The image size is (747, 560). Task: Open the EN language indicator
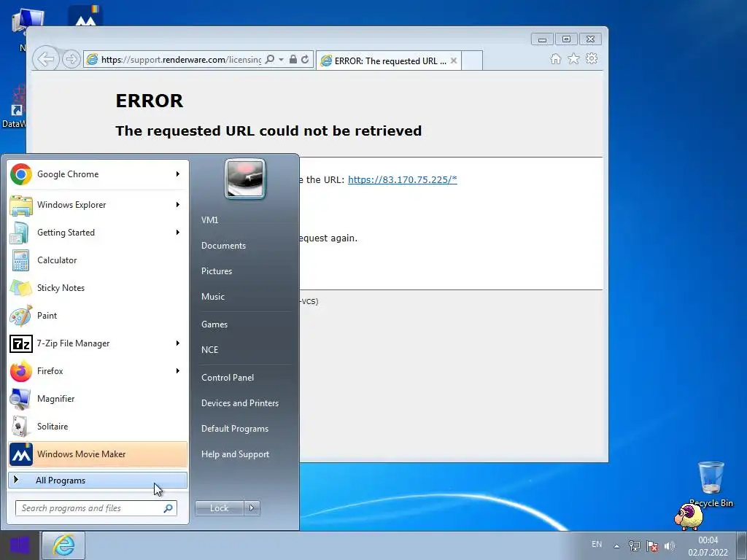pyautogui.click(x=597, y=544)
